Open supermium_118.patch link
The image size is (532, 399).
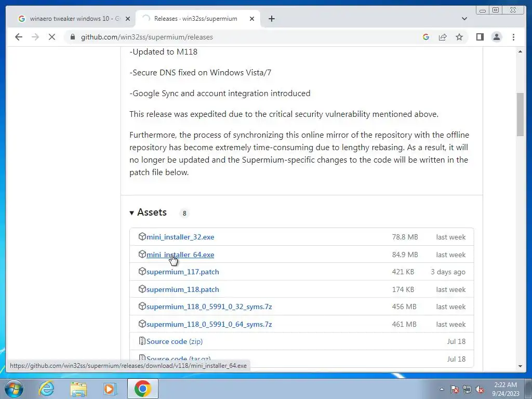coord(182,289)
